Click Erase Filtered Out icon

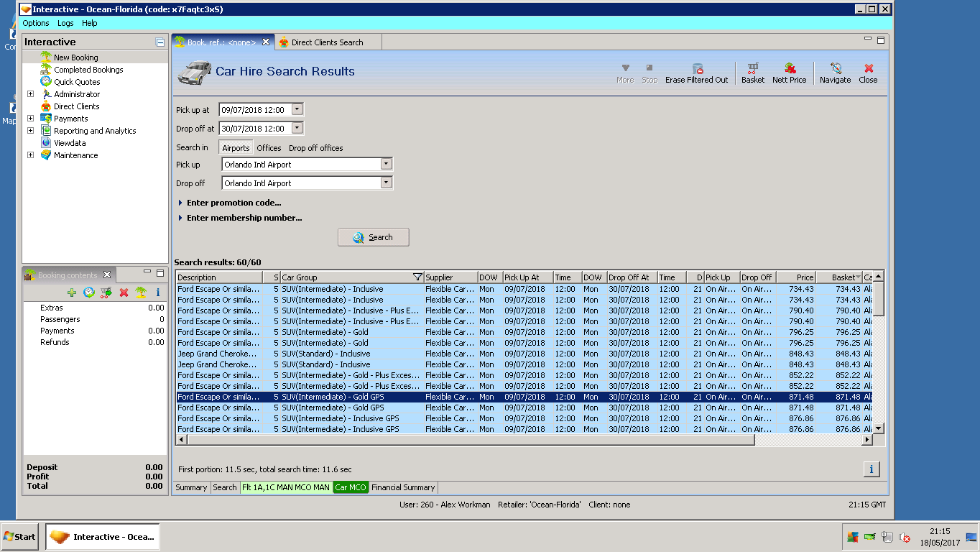[x=696, y=73]
